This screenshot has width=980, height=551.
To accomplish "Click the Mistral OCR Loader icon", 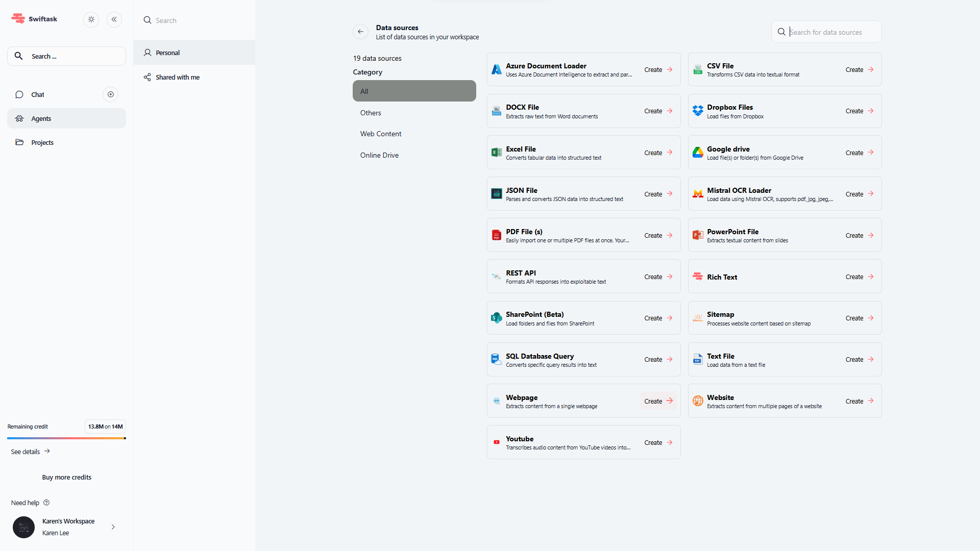I will pos(698,194).
